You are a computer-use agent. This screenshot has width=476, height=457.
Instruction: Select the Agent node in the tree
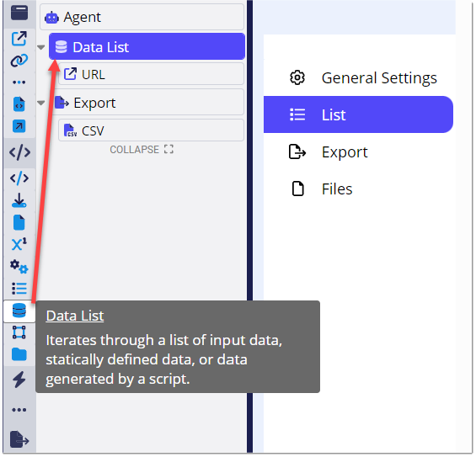[x=142, y=17]
